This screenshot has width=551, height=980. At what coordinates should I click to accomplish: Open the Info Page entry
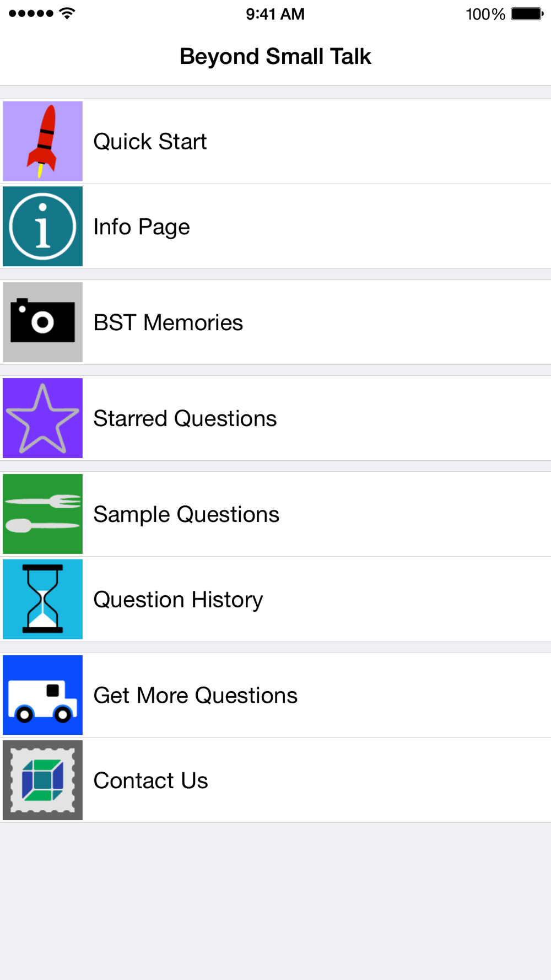coord(142,227)
